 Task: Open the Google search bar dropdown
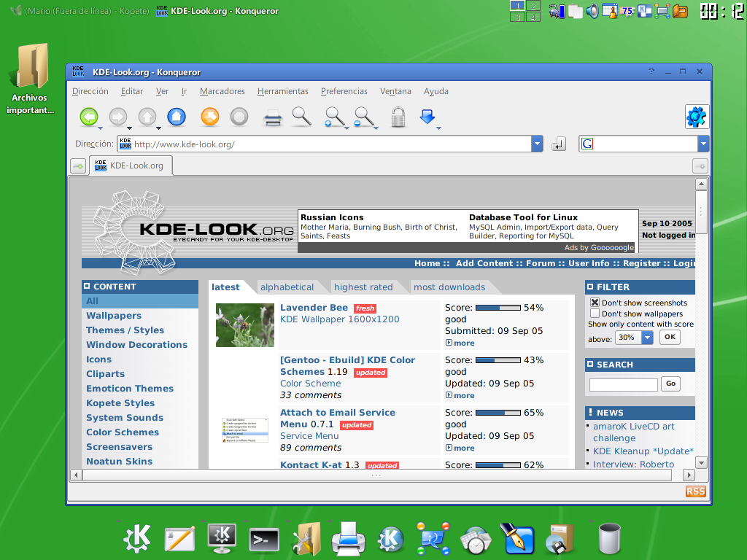tap(703, 144)
